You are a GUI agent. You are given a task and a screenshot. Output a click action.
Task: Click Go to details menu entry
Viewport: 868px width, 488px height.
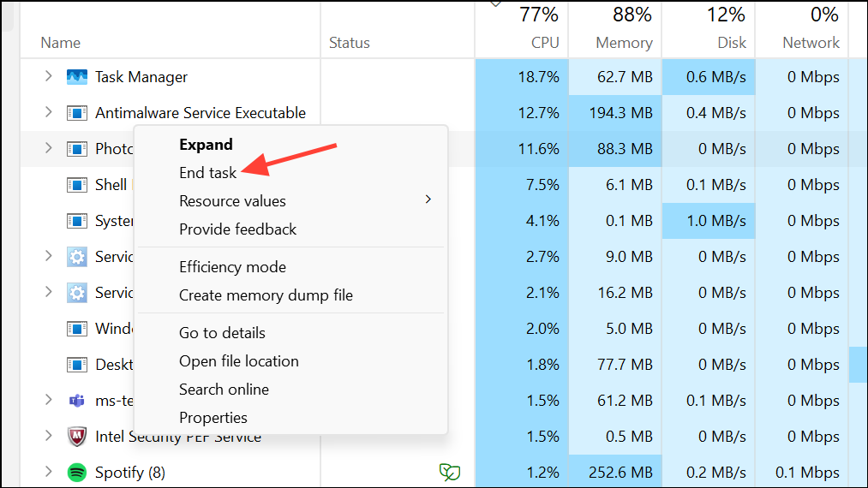point(222,333)
